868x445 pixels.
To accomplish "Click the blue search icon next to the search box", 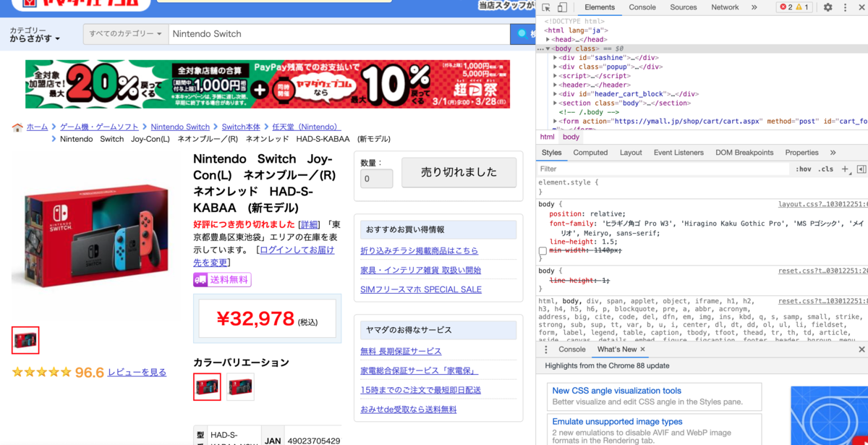I will click(522, 33).
